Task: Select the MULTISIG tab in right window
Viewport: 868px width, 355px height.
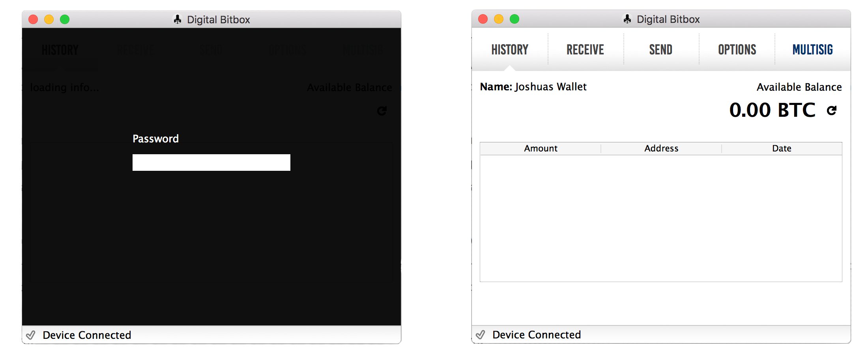Action: click(x=813, y=50)
